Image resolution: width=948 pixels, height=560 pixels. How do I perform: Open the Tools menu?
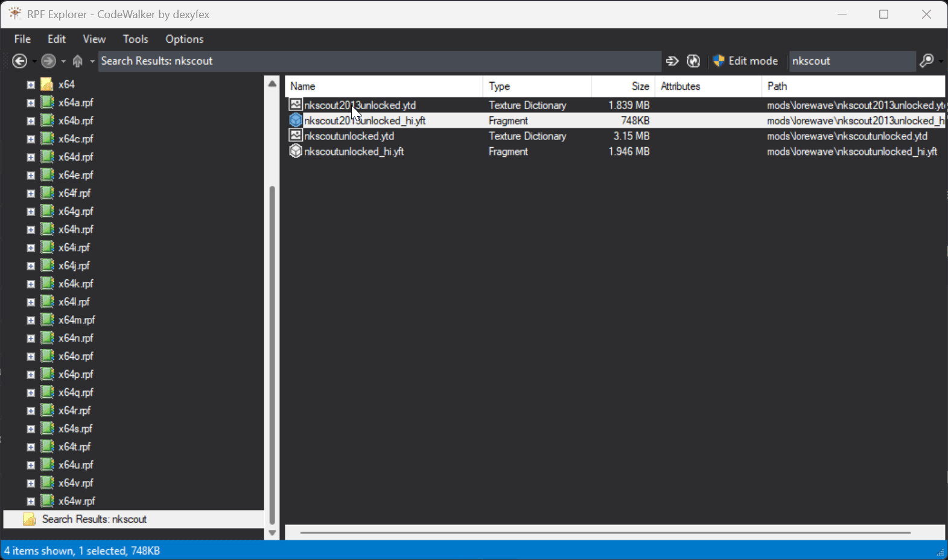[x=136, y=39]
